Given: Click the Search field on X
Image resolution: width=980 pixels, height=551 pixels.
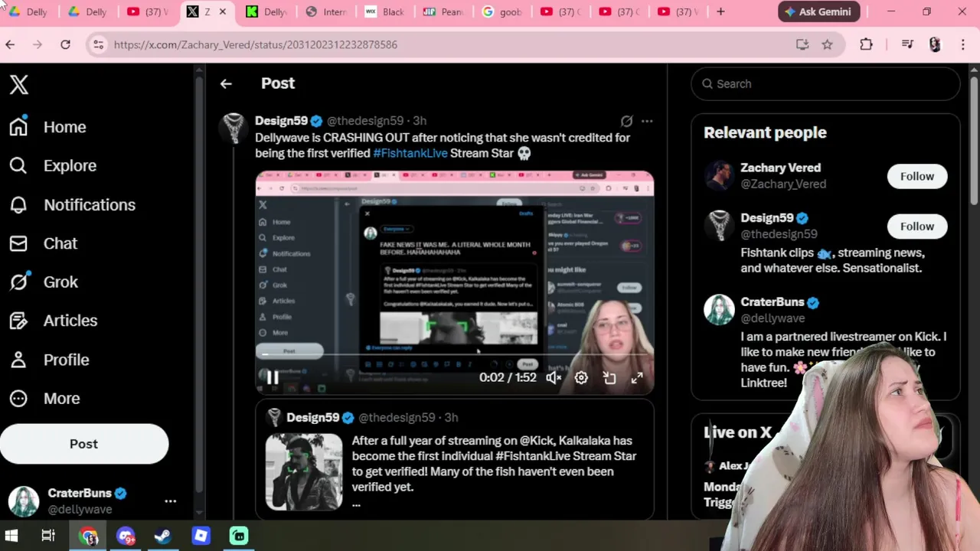Looking at the screenshot, I should tap(825, 84).
